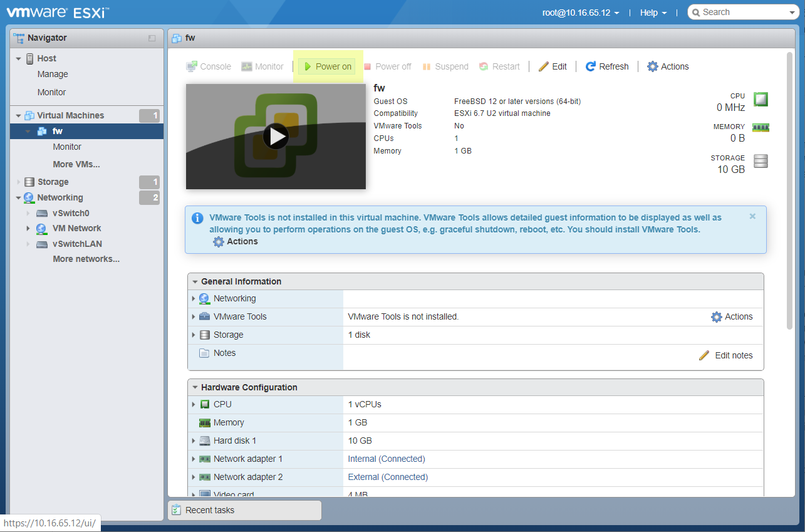
Task: Open Actions in the VMware Tools row
Action: coord(732,316)
